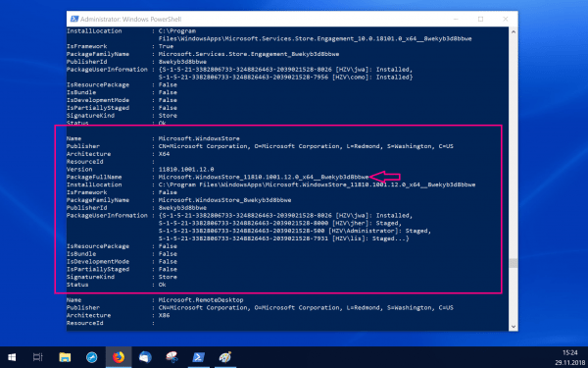Click the name value 'Microsoft.WindowsStore'
Image resolution: width=588 pixels, height=368 pixels.
click(199, 138)
